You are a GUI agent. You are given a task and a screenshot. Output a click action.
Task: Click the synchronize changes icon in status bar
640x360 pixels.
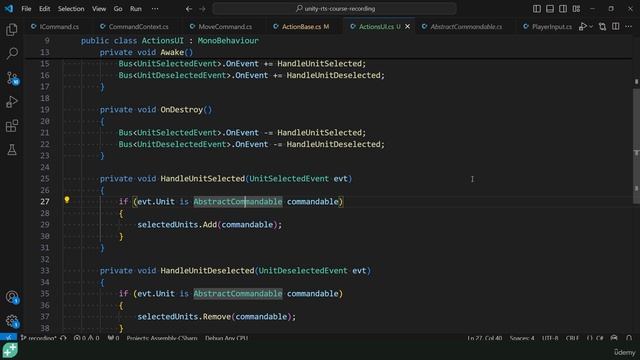[63, 338]
